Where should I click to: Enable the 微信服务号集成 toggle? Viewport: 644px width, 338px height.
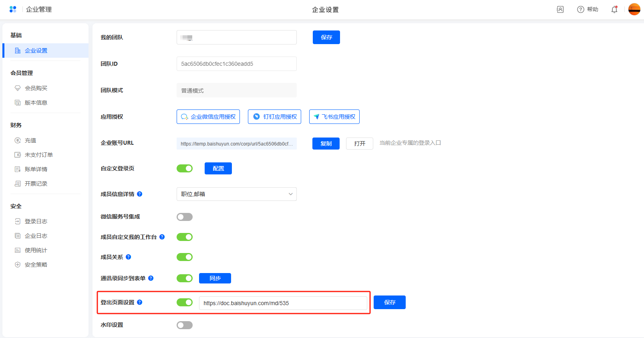click(x=185, y=217)
